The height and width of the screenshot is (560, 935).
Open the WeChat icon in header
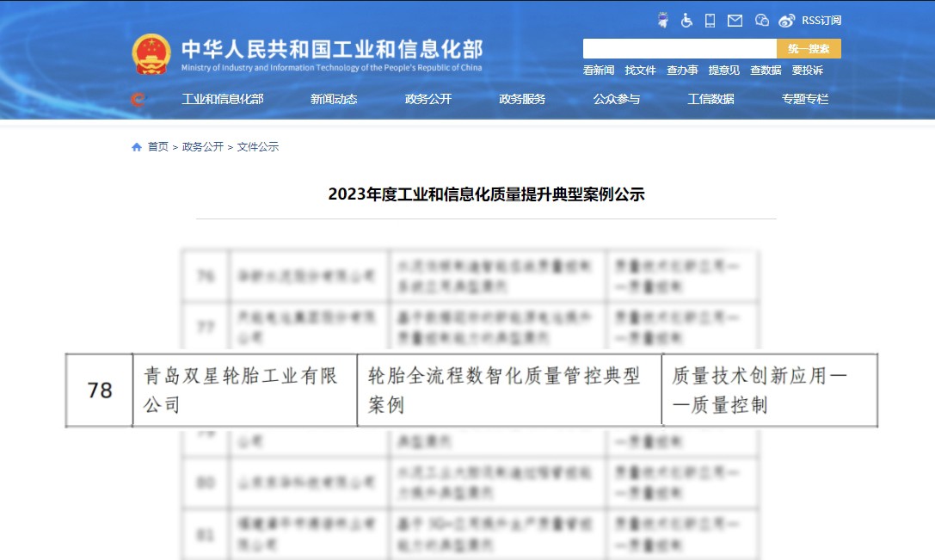coord(761,21)
